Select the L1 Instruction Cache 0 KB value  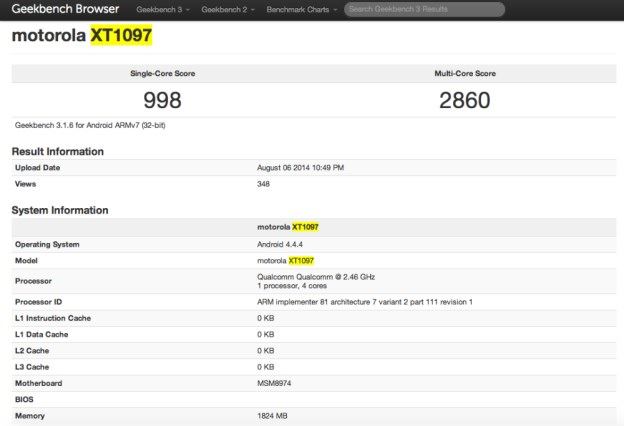click(x=265, y=318)
